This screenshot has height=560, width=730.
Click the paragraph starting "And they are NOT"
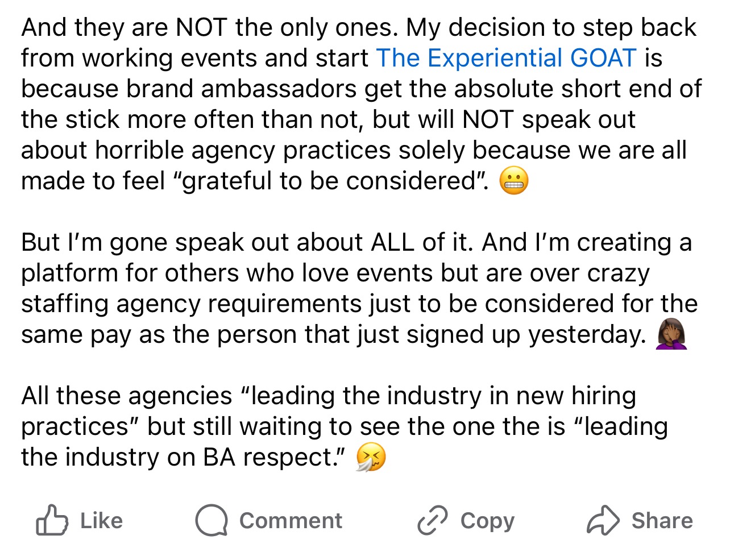pyautogui.click(x=358, y=104)
